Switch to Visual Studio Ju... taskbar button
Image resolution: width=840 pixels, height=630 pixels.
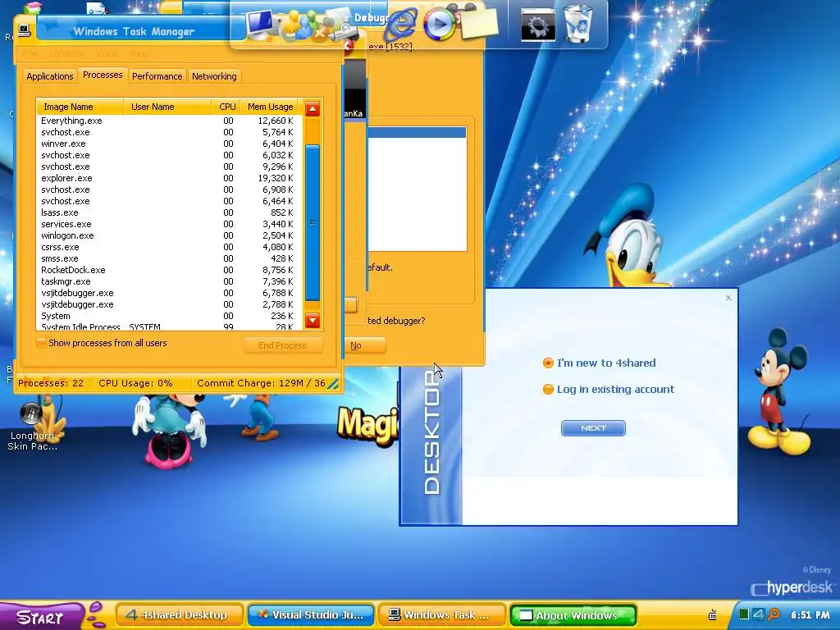pyautogui.click(x=311, y=615)
